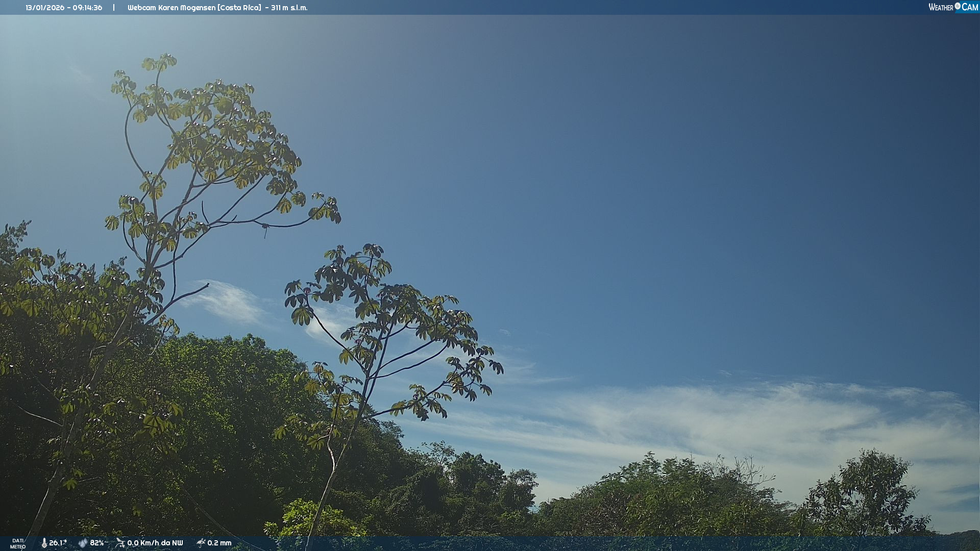
Task: Click the camera lens in WeatherCam logo
Action: pos(958,6)
